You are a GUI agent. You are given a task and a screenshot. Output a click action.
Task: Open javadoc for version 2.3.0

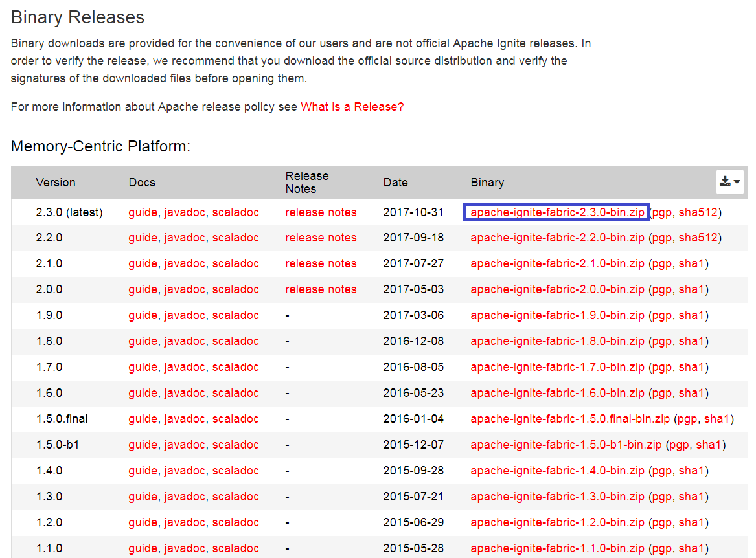pos(185,212)
